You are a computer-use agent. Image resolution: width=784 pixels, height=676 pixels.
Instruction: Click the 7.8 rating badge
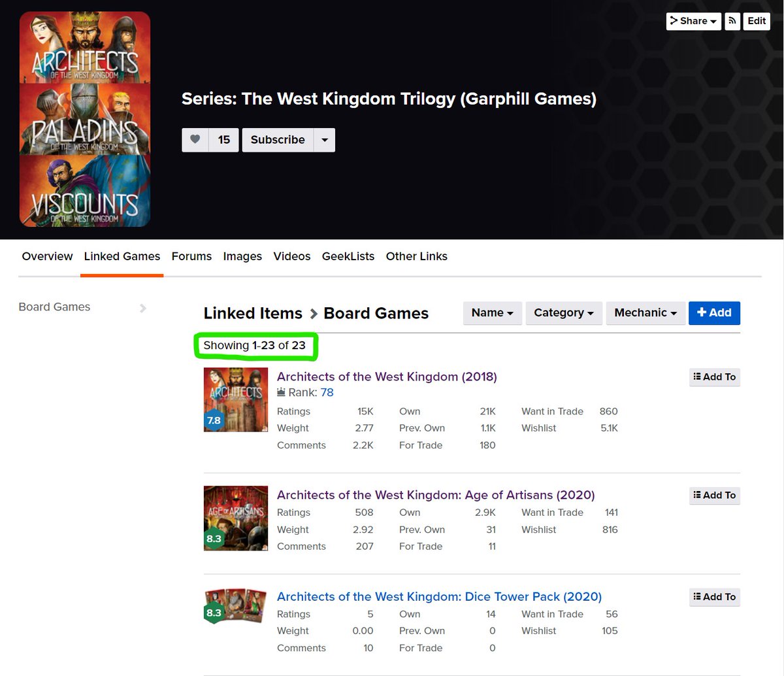click(214, 420)
